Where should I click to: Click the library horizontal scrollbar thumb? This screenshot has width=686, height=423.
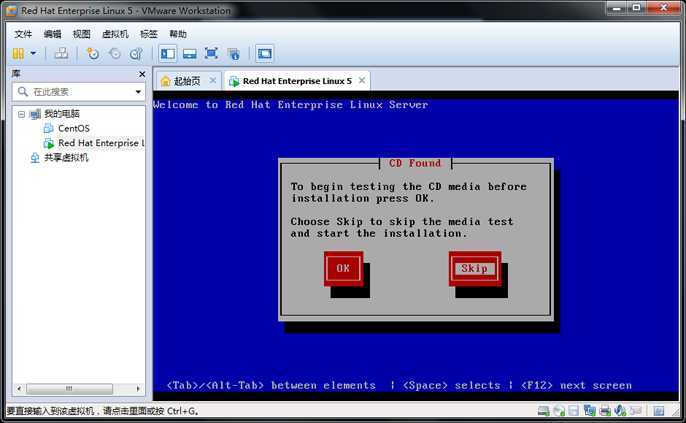[x=69, y=388]
